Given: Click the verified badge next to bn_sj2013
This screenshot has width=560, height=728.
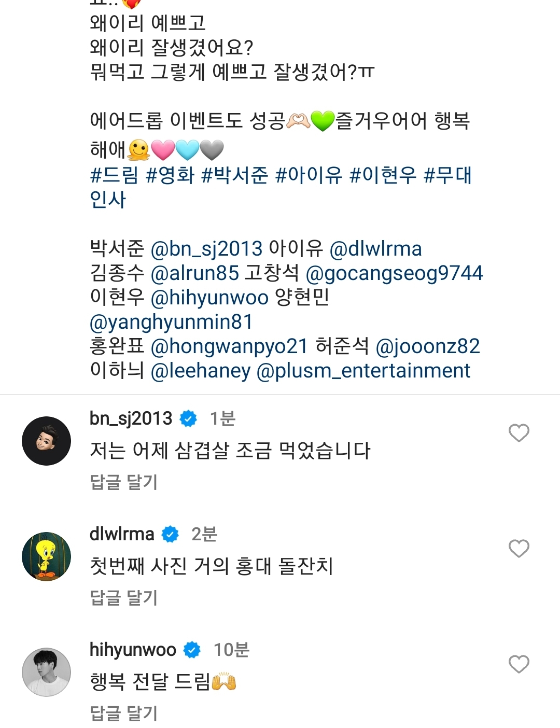Looking at the screenshot, I should pos(188,417).
